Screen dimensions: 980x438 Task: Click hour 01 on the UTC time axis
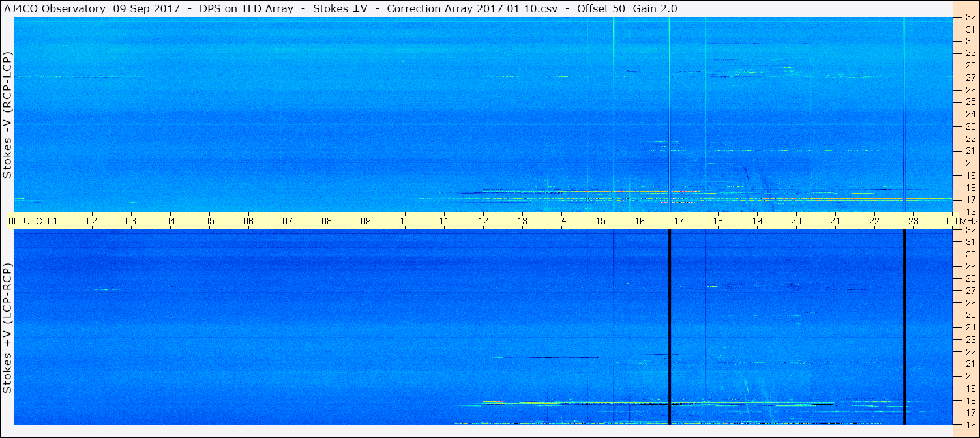(x=53, y=221)
